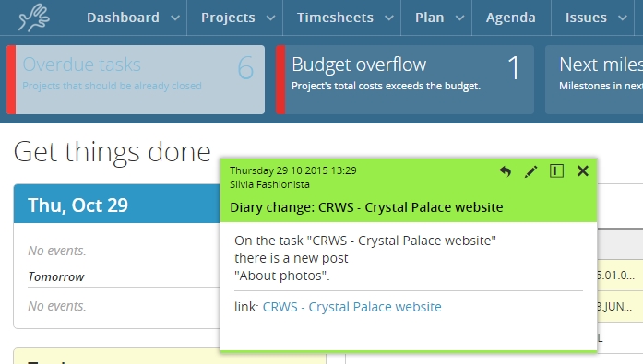The height and width of the screenshot is (364, 643).
Task: Open the Plan dropdown chevron
Action: click(x=460, y=18)
